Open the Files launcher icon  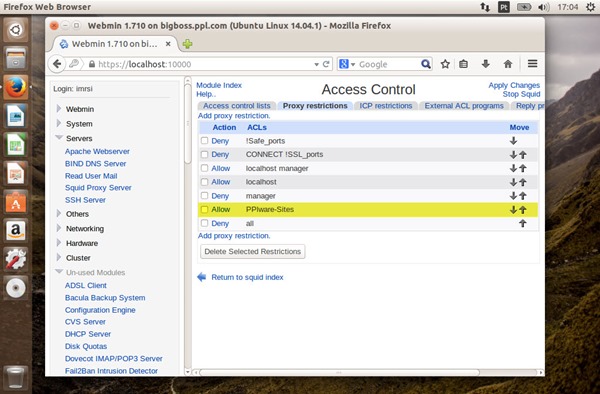(x=15, y=59)
